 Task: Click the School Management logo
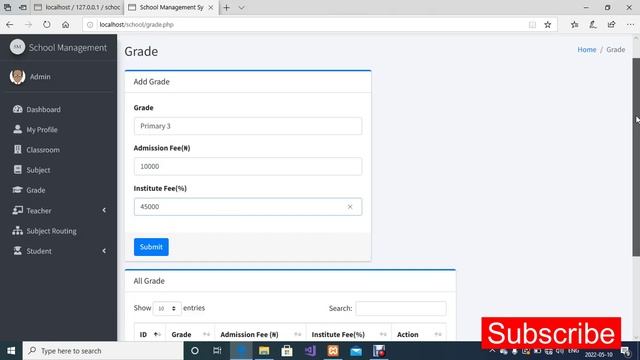click(x=18, y=47)
